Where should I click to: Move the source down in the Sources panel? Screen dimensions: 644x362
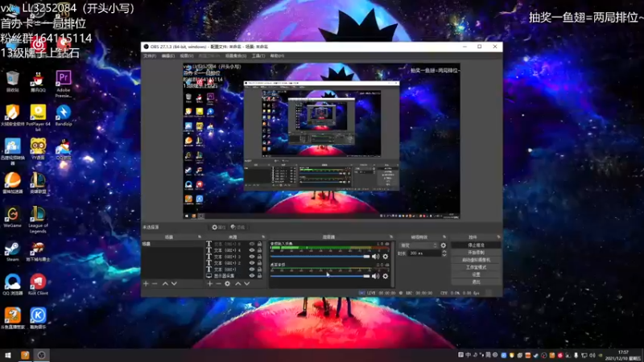pyautogui.click(x=247, y=284)
